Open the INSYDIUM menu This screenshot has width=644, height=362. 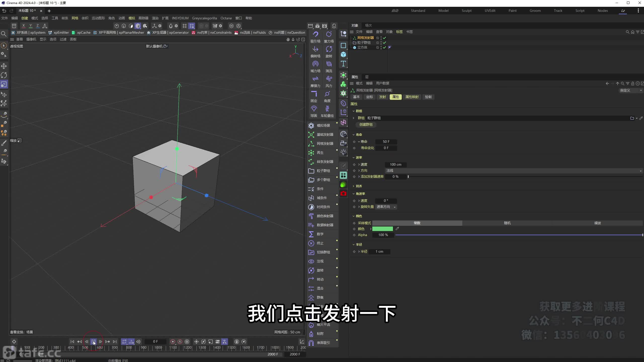click(180, 18)
